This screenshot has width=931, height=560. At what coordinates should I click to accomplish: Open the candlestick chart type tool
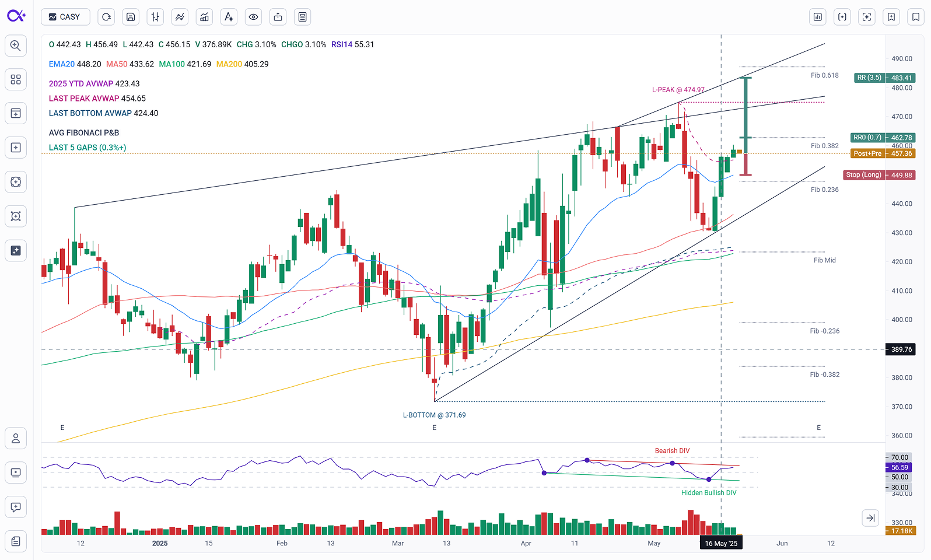coord(155,17)
